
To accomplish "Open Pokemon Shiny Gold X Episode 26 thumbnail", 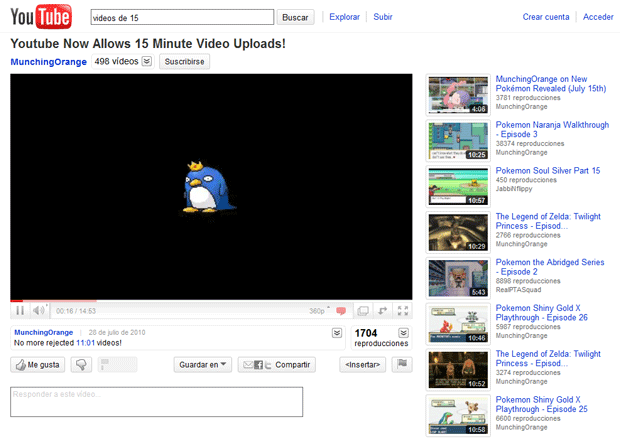I will (x=458, y=324).
